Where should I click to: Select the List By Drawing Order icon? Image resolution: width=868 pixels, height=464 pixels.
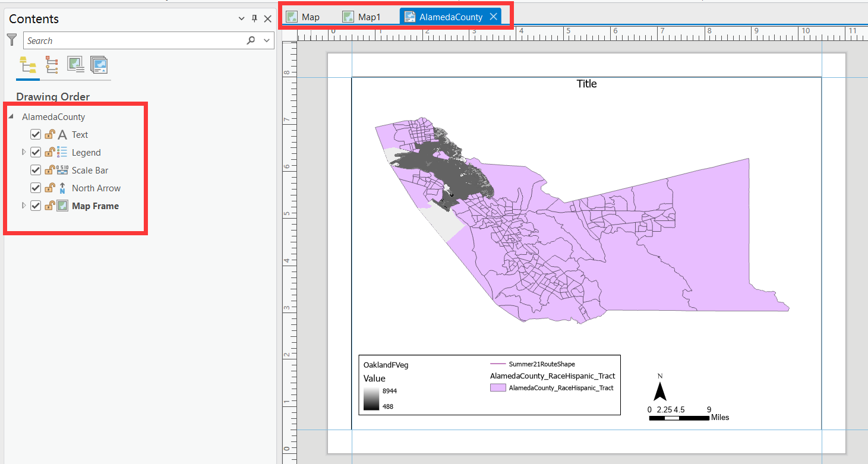[x=27, y=65]
